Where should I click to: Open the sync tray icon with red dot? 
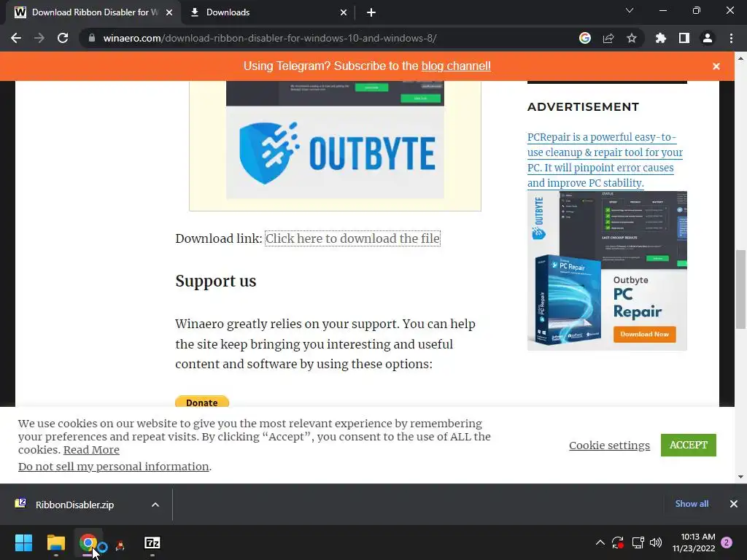click(618, 542)
